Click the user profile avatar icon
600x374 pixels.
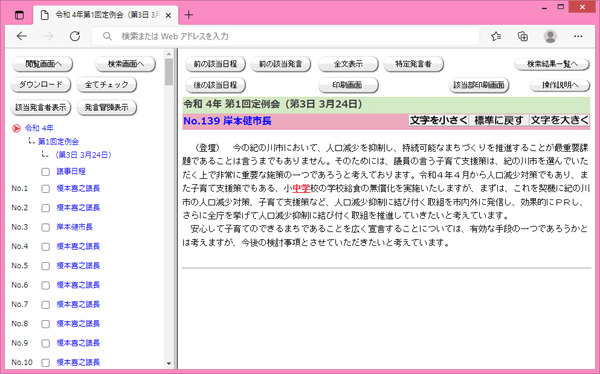coord(550,36)
